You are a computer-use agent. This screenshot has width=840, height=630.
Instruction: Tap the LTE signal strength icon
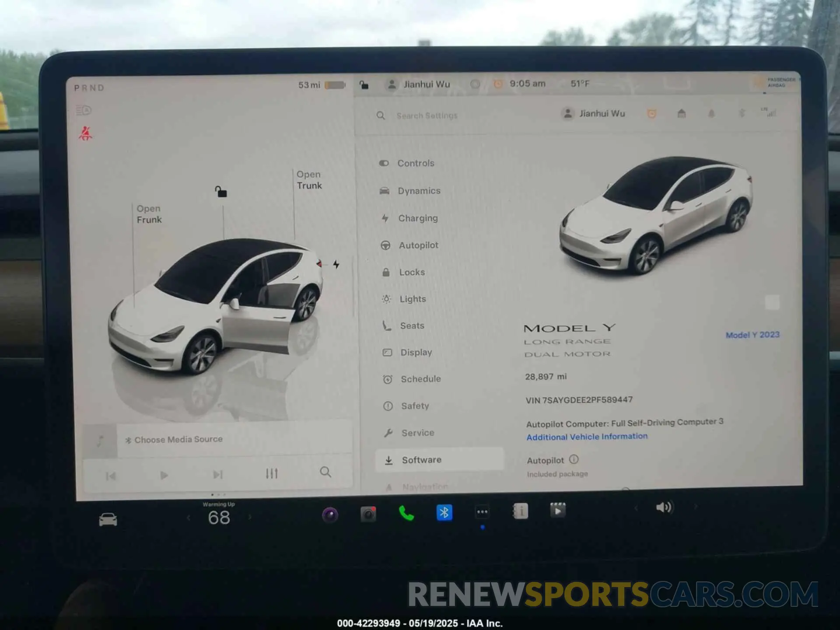coord(769,112)
